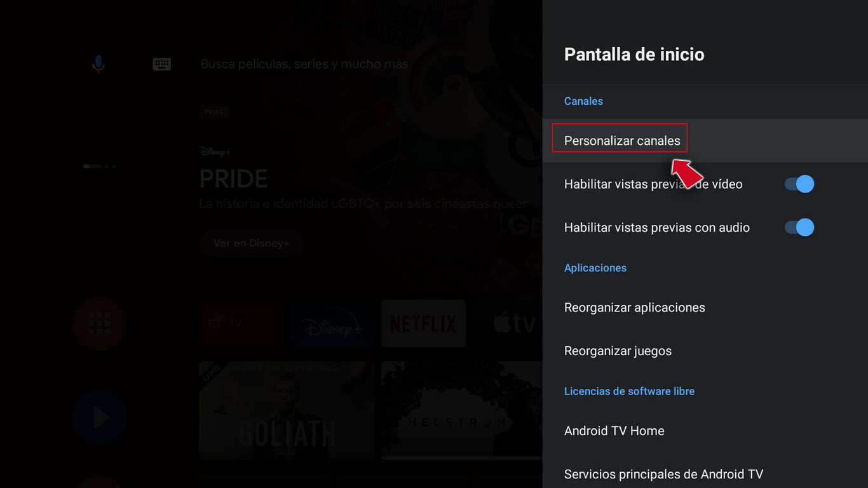Select the PRIDE featured title
Screen dimensions: 868x488
234,179
